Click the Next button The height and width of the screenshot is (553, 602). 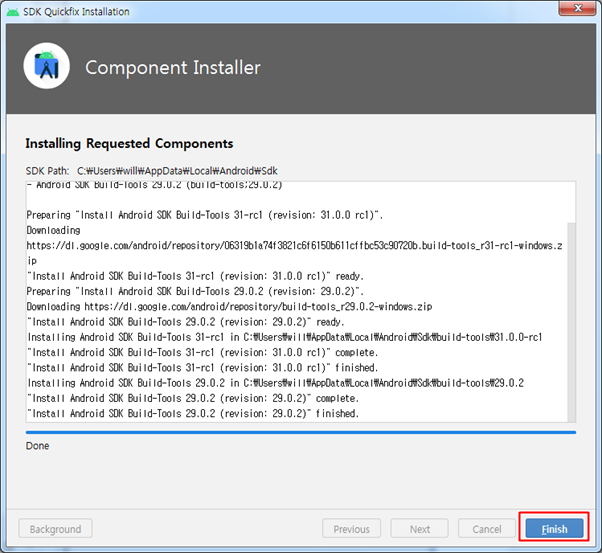[x=419, y=529]
